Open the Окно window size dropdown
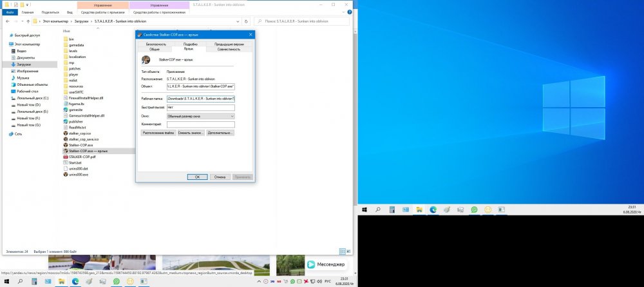The height and width of the screenshot is (287, 644). click(x=200, y=116)
